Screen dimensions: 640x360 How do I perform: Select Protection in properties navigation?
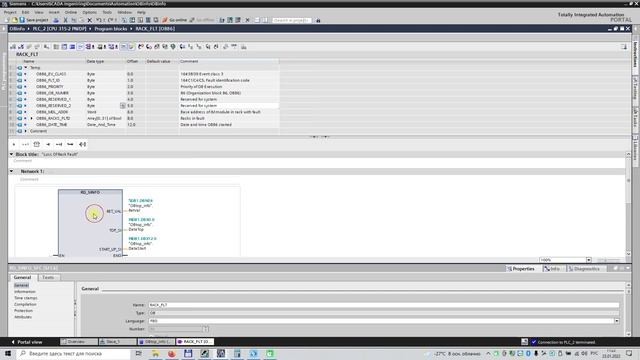pyautogui.click(x=23, y=311)
